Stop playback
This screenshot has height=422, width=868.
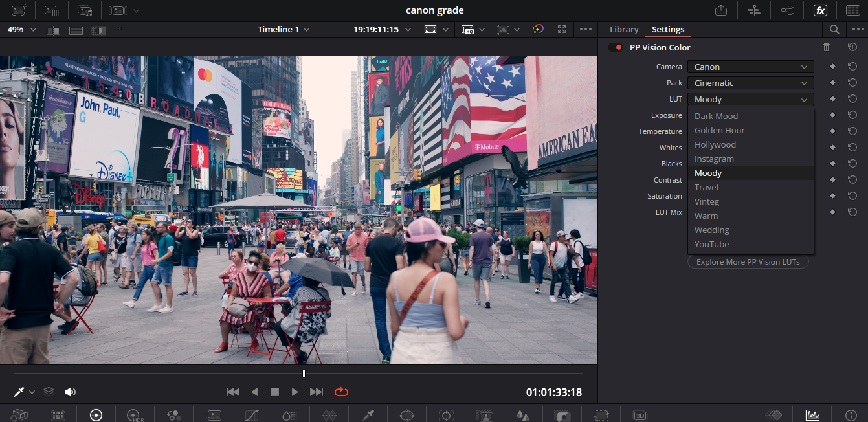tap(274, 392)
